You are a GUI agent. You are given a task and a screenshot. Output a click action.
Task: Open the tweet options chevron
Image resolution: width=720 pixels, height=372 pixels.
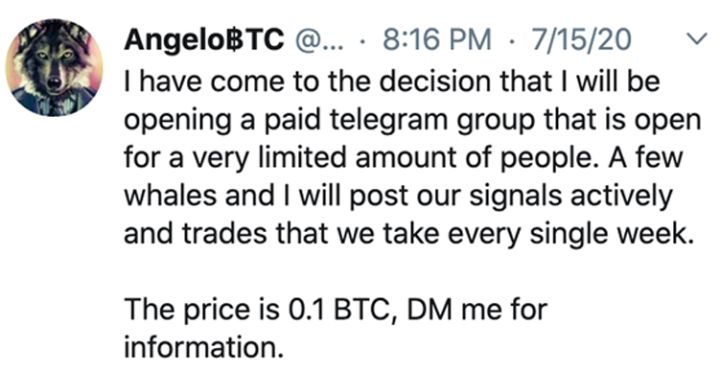696,40
